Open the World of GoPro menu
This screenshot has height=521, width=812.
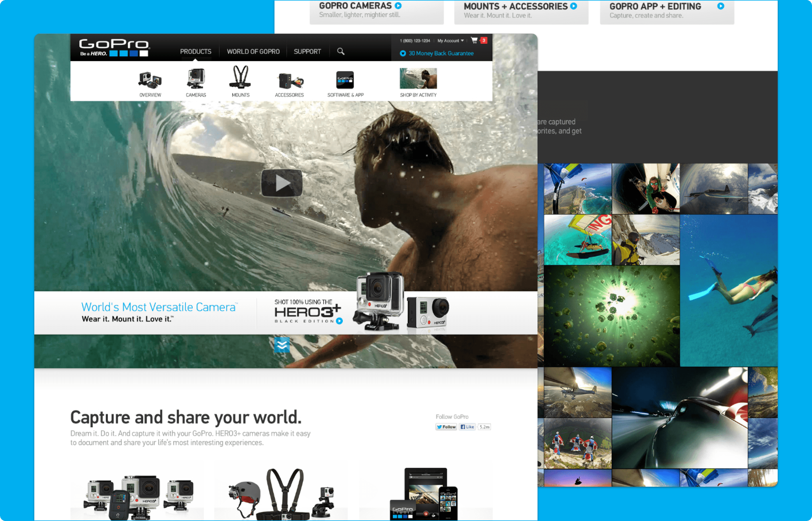click(x=253, y=51)
